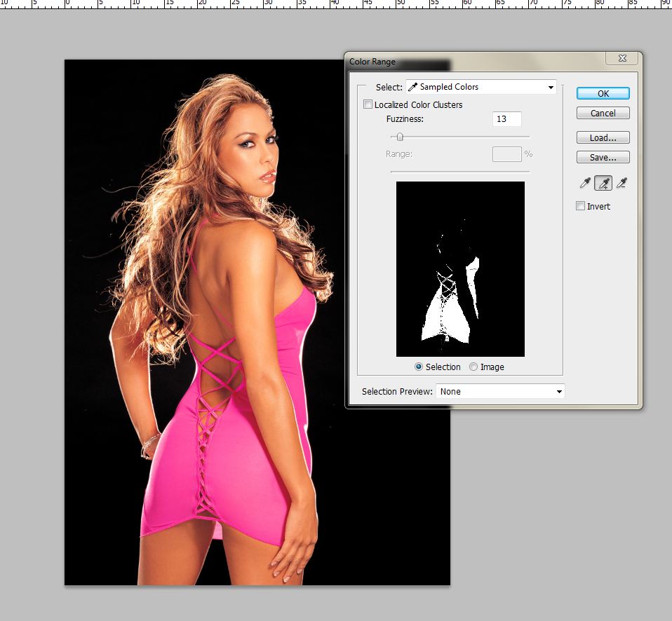Select the Subtract from Sample eyedropper
Viewport: 672px width, 621px height.
pos(622,184)
